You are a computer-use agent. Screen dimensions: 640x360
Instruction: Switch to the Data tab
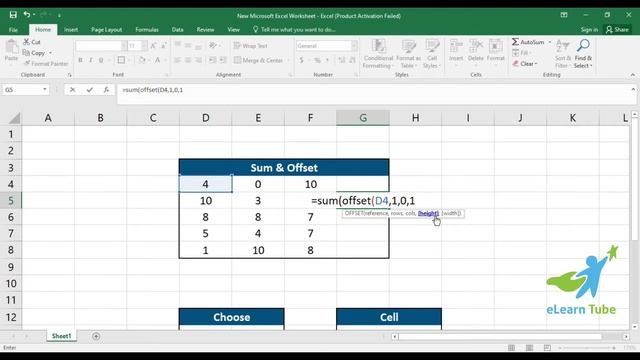coord(178,30)
